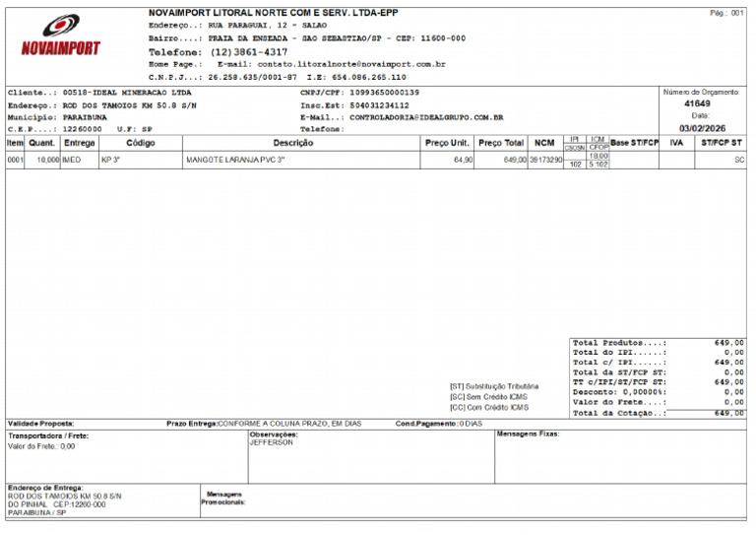Click unit price 64,90
Screen dimensions: 756x535
pyautogui.click(x=464, y=160)
